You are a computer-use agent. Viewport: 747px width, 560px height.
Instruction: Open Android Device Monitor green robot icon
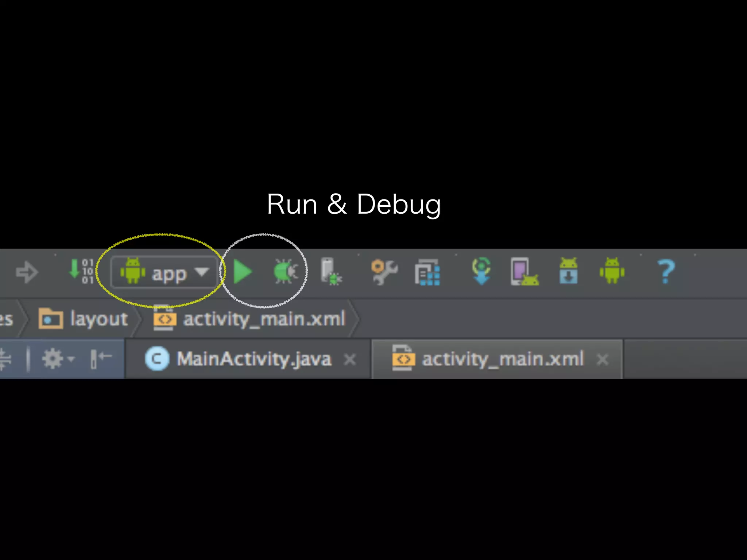[x=612, y=271]
